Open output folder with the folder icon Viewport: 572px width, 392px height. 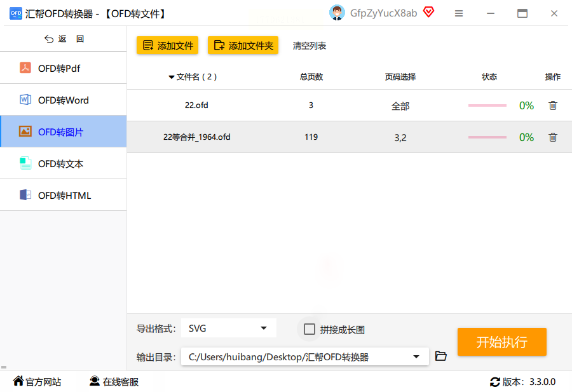click(441, 356)
